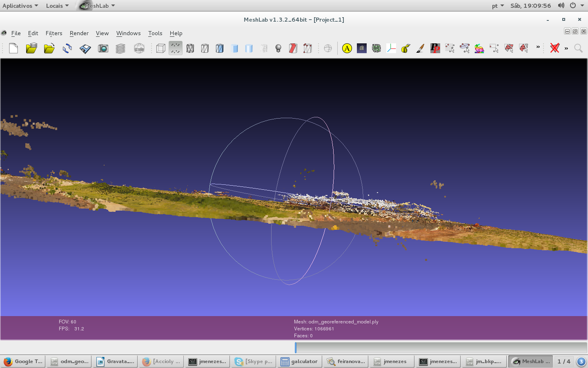The width and height of the screenshot is (588, 368).
Task: Select the measuring tape tool
Action: [x=405, y=48]
